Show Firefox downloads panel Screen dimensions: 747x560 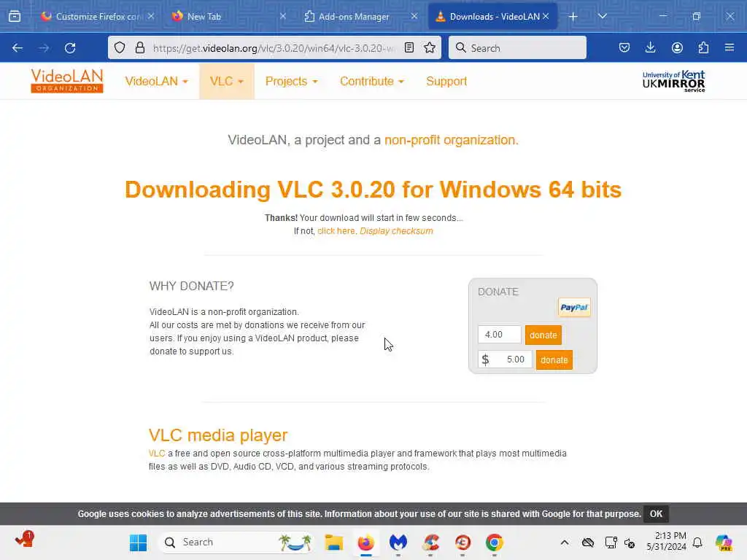point(650,47)
